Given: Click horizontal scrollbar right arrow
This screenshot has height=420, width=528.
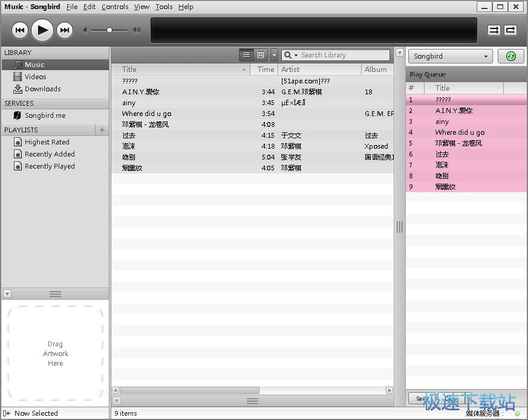Looking at the screenshot, I should 389,390.
